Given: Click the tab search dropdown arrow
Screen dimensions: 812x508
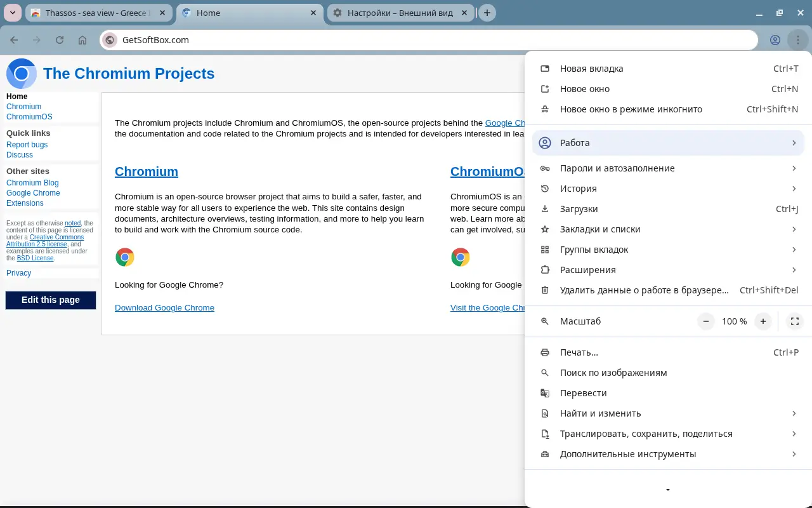Looking at the screenshot, I should pyautogui.click(x=13, y=13).
